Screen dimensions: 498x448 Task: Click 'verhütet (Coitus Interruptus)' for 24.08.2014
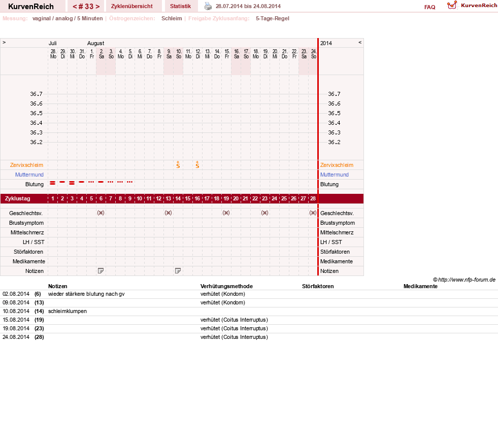234,337
